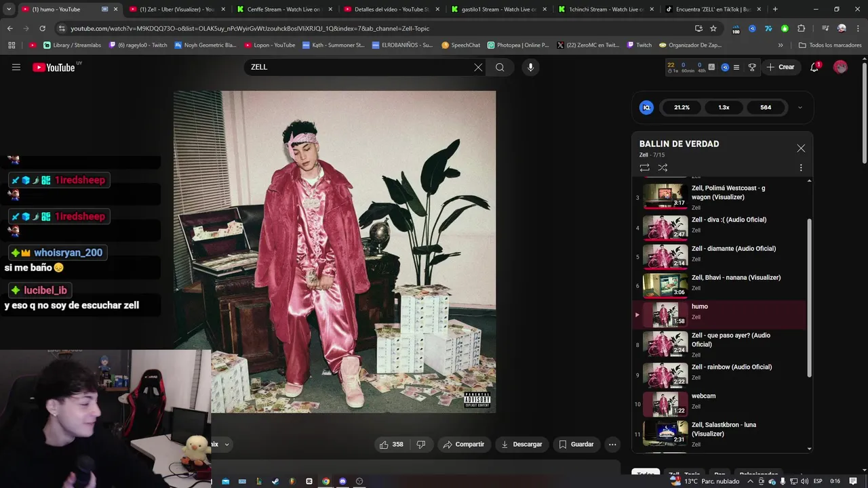Expand the dropdown chevron beside the video title
The width and height of the screenshot is (868, 488).
click(x=226, y=445)
